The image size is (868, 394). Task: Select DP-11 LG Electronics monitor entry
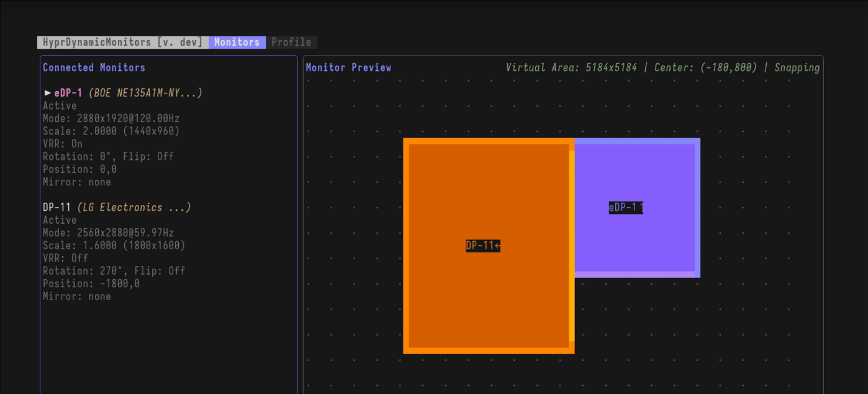[116, 207]
